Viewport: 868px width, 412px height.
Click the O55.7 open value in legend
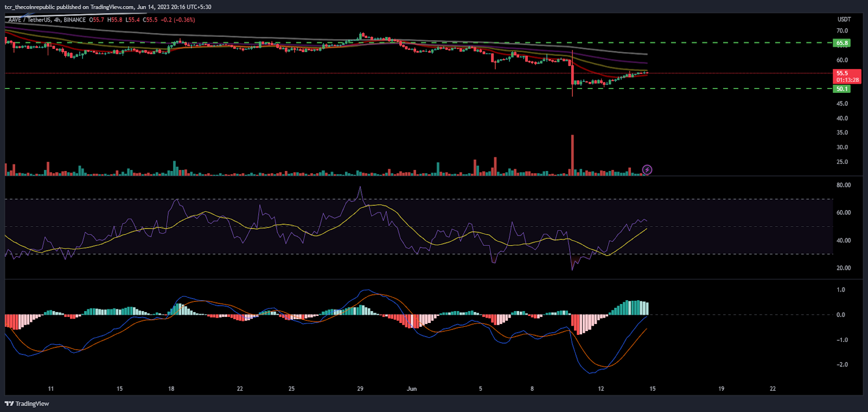point(97,20)
